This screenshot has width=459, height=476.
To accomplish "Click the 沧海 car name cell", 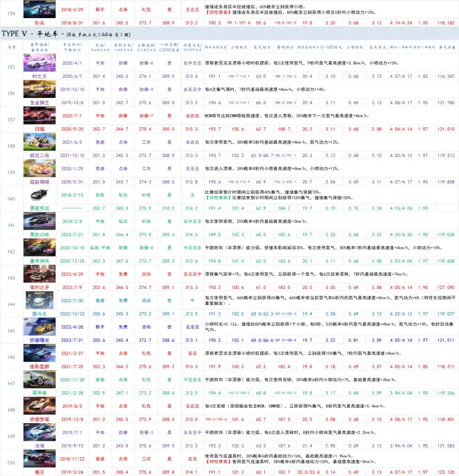I will pyautogui.click(x=40, y=445).
